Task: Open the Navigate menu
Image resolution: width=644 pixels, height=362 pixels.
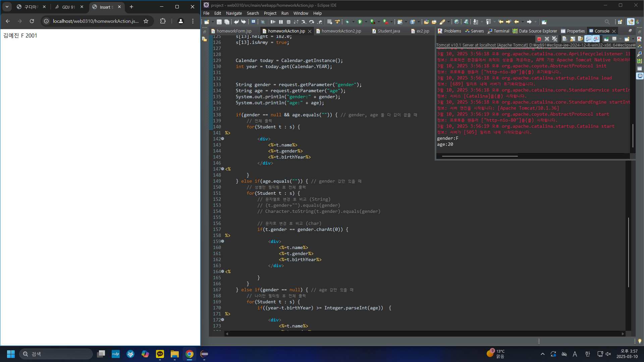Action: pyautogui.click(x=234, y=13)
